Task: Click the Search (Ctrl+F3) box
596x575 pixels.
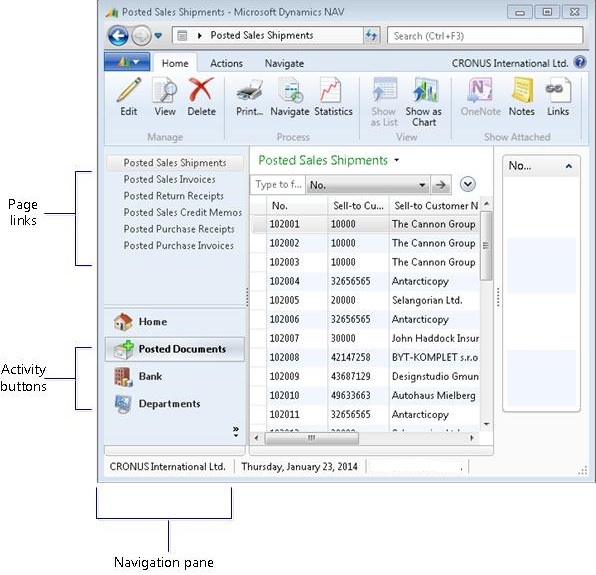Action: 485,36
